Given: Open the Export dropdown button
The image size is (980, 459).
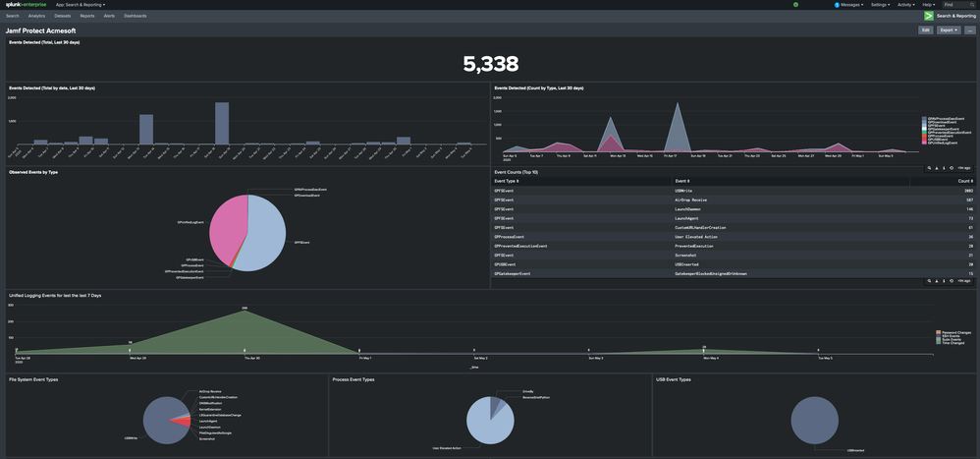Looking at the screenshot, I should [949, 30].
